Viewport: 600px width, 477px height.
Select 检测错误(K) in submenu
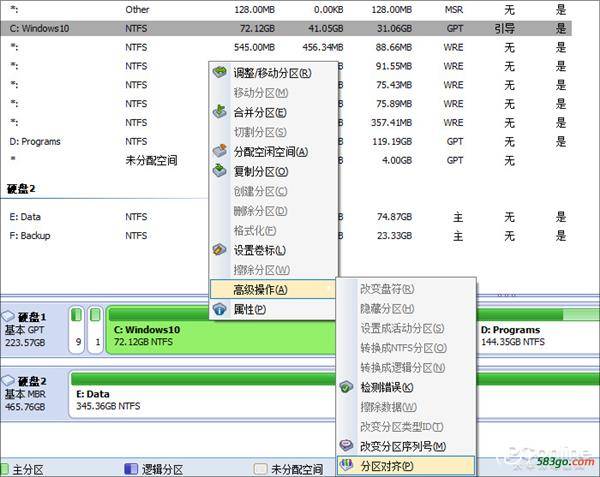click(x=406, y=387)
